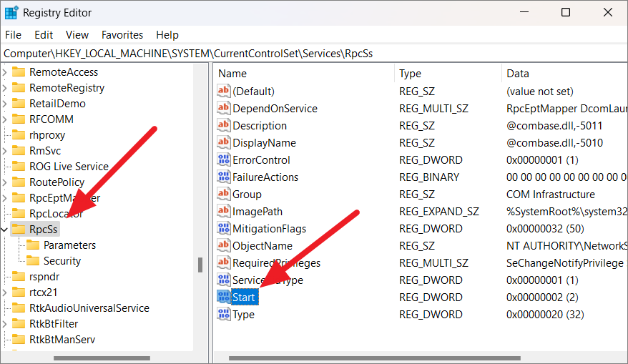The width and height of the screenshot is (628, 364).
Task: Click the Description string value icon
Action: coord(223,125)
